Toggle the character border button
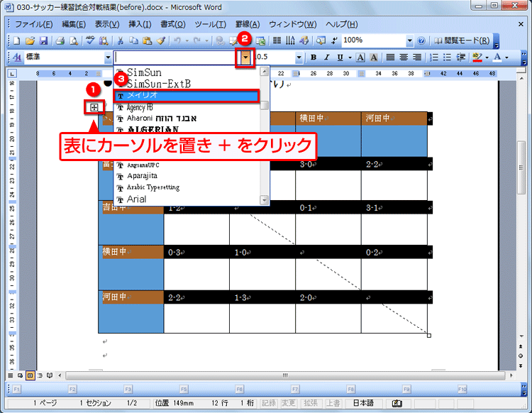The width and height of the screenshot is (532, 413). pos(360,57)
